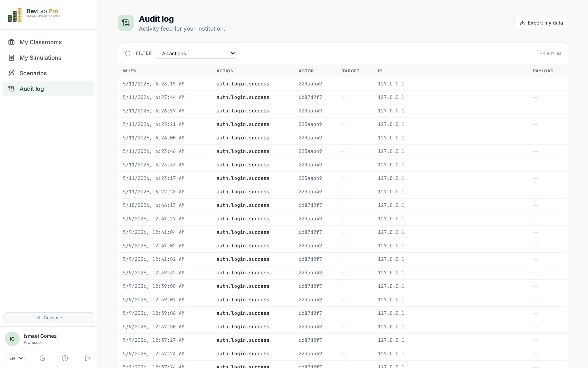Viewport: 588px width, 368px height.
Task: Click the ACTOR column header
Action: [x=306, y=71]
